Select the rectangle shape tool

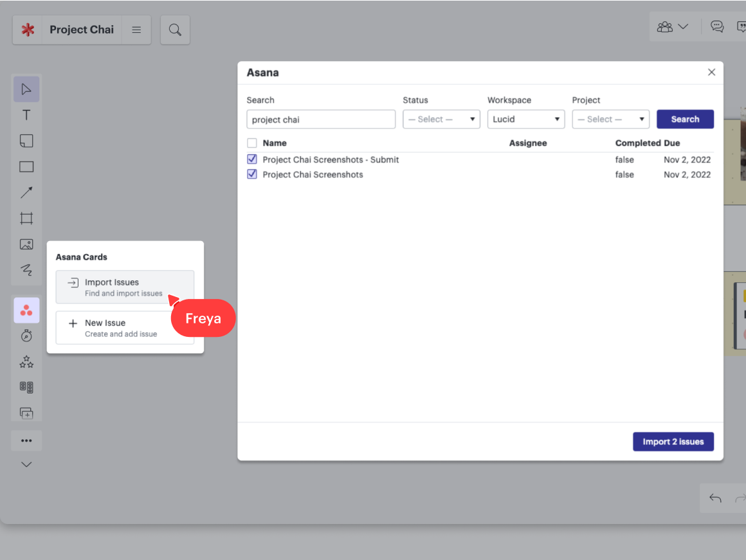[26, 167]
